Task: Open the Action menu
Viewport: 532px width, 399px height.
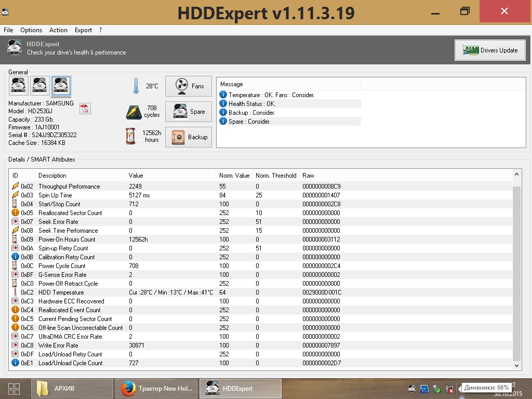Action: [58, 30]
